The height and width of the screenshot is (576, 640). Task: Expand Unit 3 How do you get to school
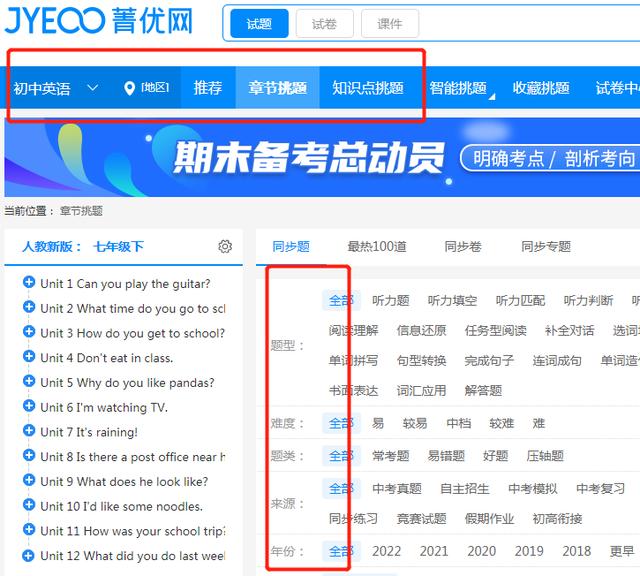pyautogui.click(x=29, y=331)
